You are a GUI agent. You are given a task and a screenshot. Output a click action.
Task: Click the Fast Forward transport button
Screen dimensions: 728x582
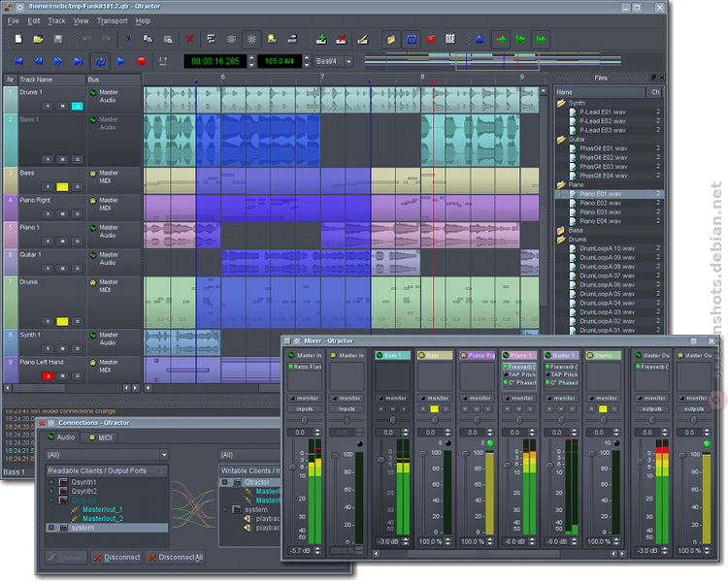click(58, 61)
